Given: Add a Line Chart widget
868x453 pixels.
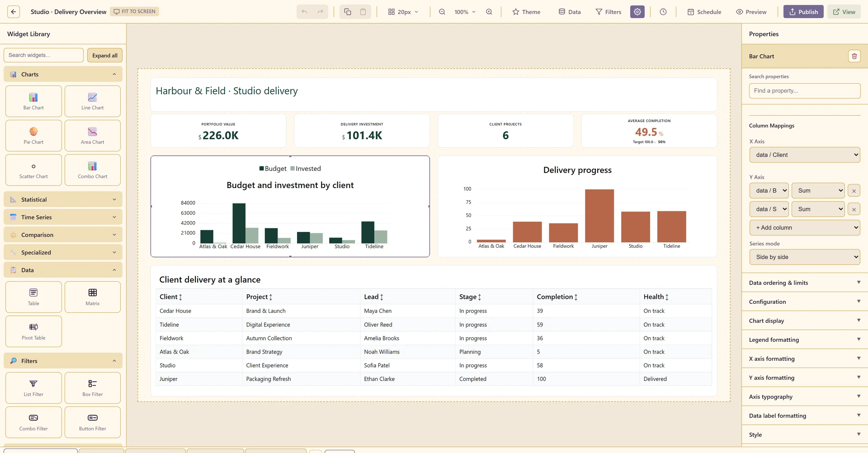Looking at the screenshot, I should 93,101.
